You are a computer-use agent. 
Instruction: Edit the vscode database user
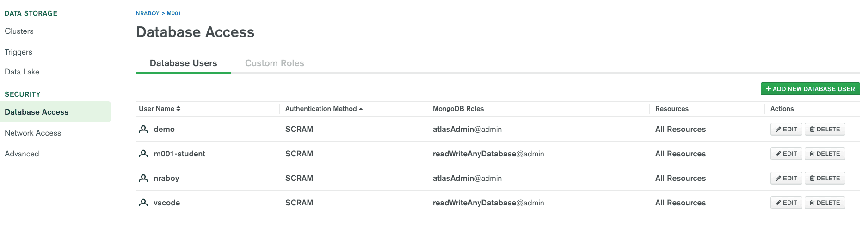coord(786,203)
